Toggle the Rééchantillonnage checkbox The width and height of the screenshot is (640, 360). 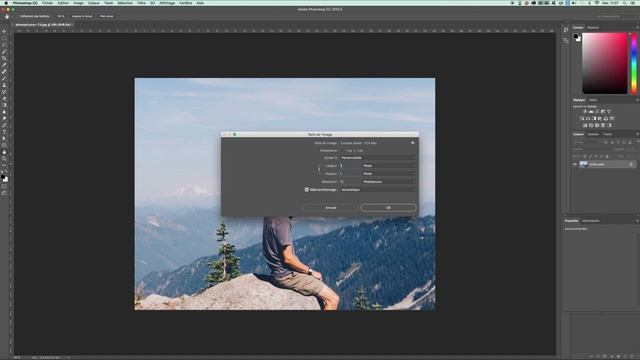pos(307,190)
